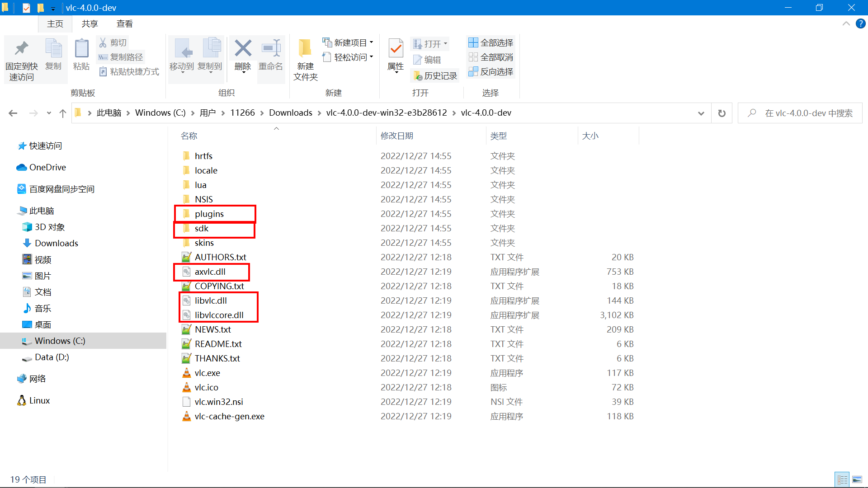The width and height of the screenshot is (868, 488).
Task: Open the plugins folder
Action: point(209,213)
